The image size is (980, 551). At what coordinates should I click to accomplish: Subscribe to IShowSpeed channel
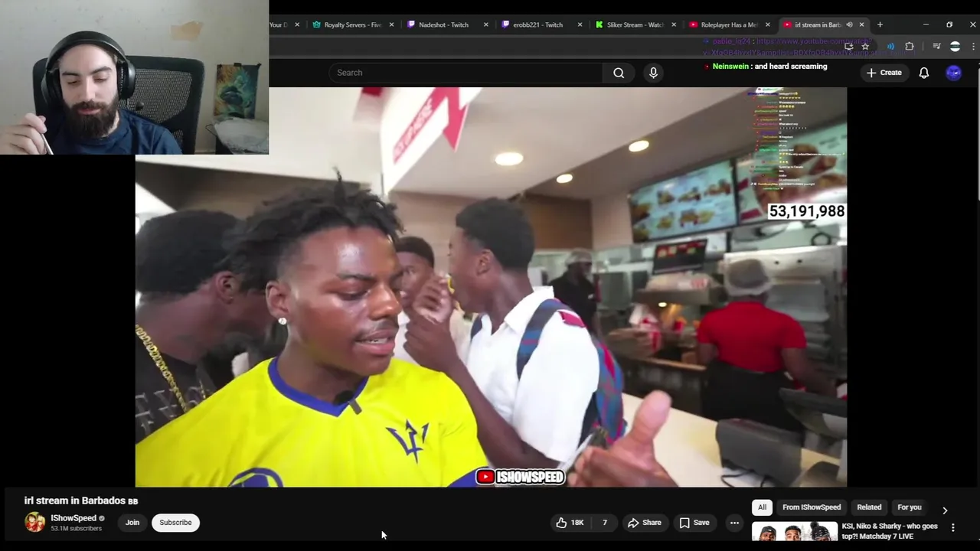coord(175,523)
